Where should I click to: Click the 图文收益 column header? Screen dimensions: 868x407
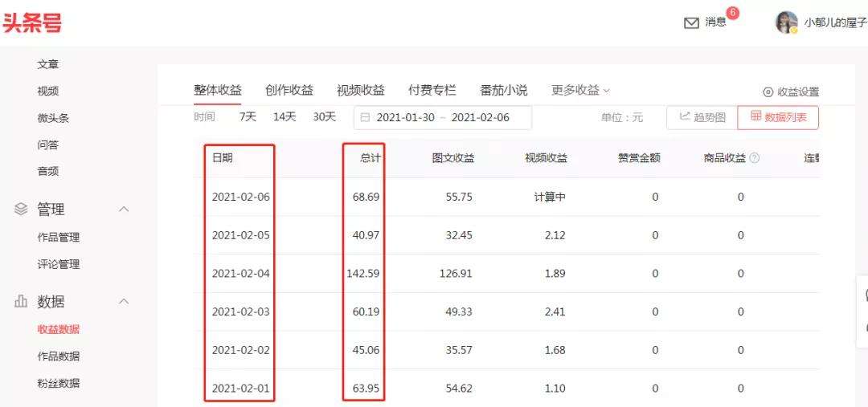pyautogui.click(x=453, y=158)
